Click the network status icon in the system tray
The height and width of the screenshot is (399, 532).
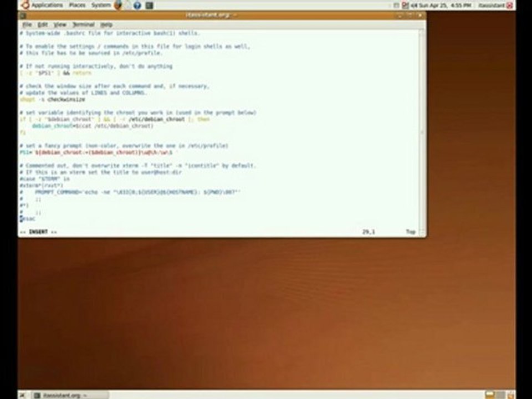point(406,6)
